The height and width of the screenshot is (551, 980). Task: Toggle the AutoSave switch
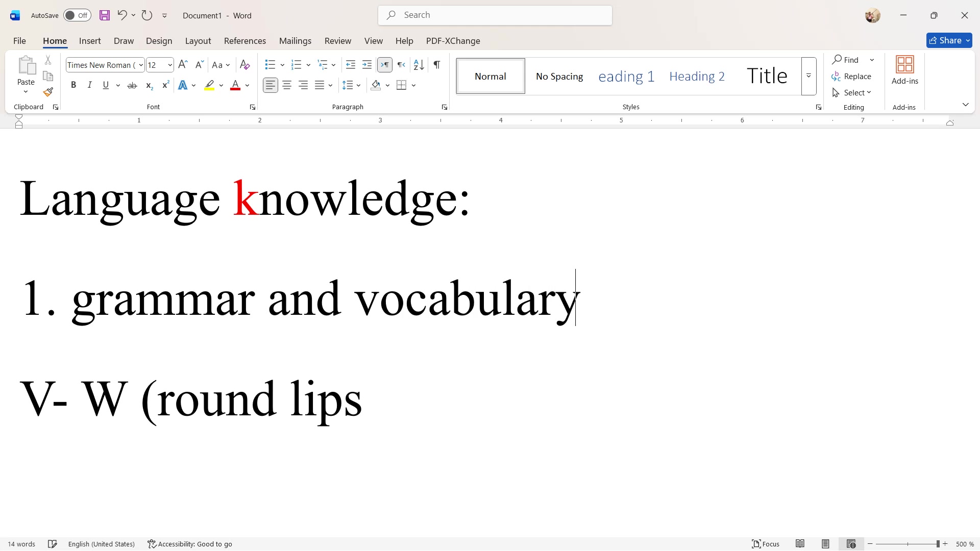tap(77, 15)
